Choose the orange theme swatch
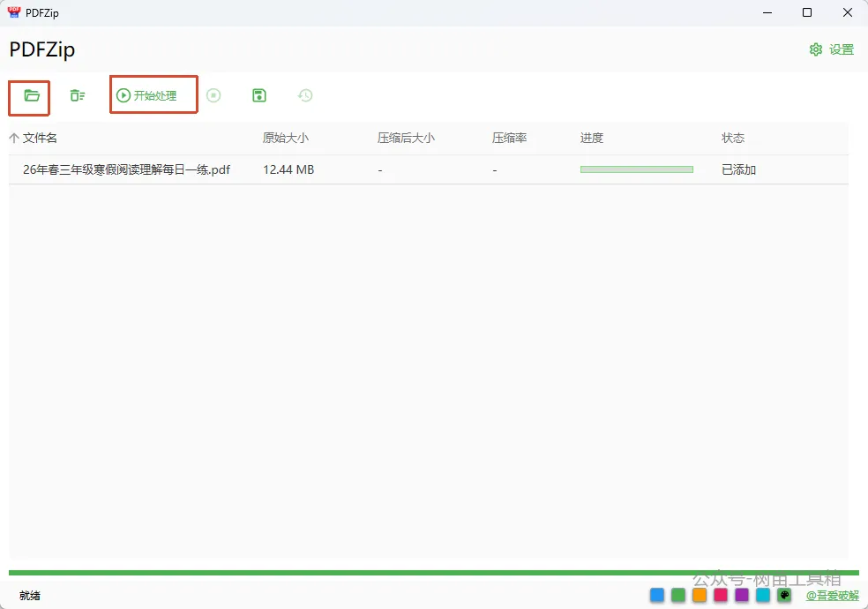Image resolution: width=868 pixels, height=609 pixels. [x=700, y=595]
